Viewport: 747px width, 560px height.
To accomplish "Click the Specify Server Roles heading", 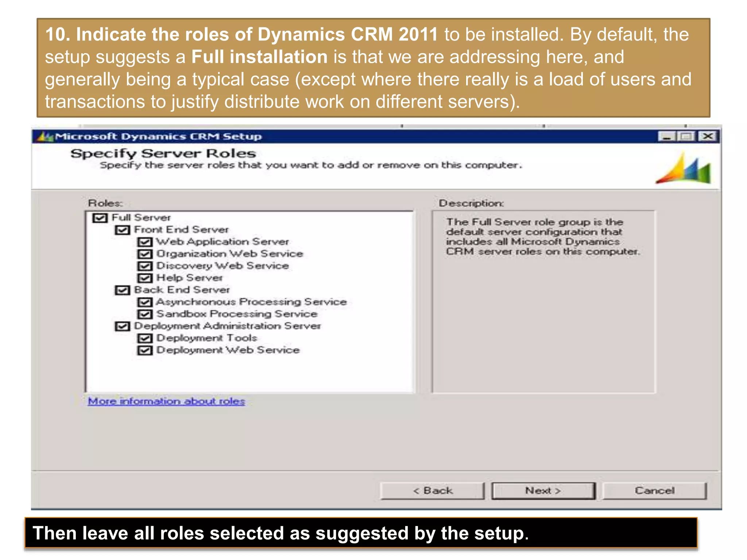I will point(163,154).
